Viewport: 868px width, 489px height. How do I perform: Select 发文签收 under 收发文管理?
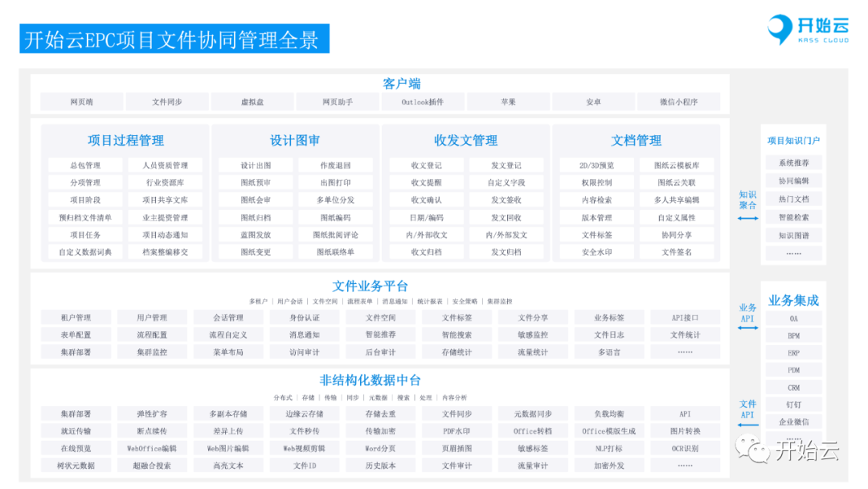[x=506, y=200]
